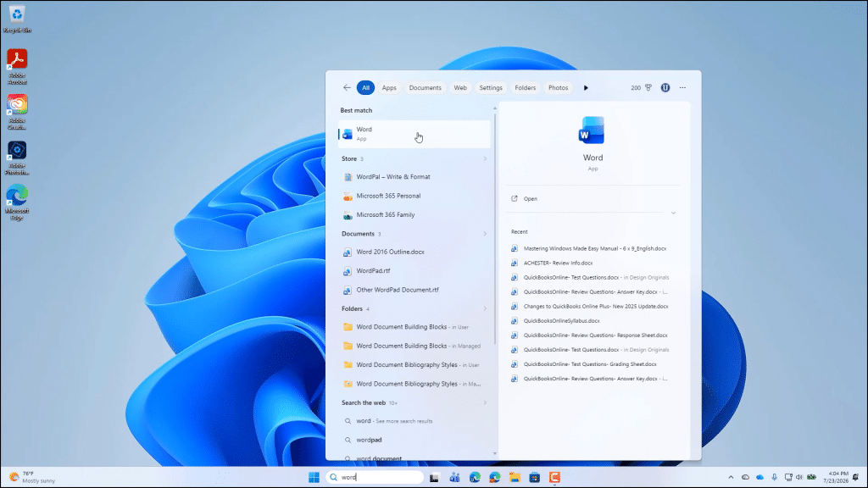Switch to the Photos filter tab

pyautogui.click(x=558, y=87)
